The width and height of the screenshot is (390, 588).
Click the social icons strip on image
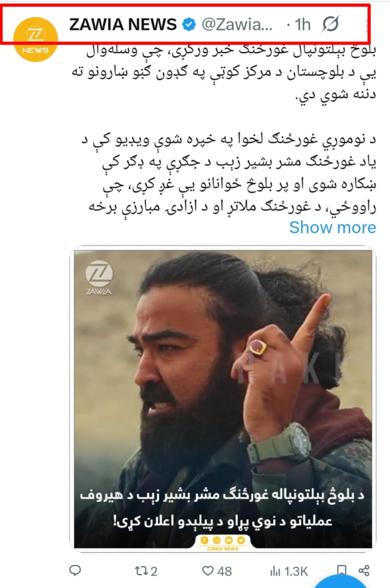(223, 540)
